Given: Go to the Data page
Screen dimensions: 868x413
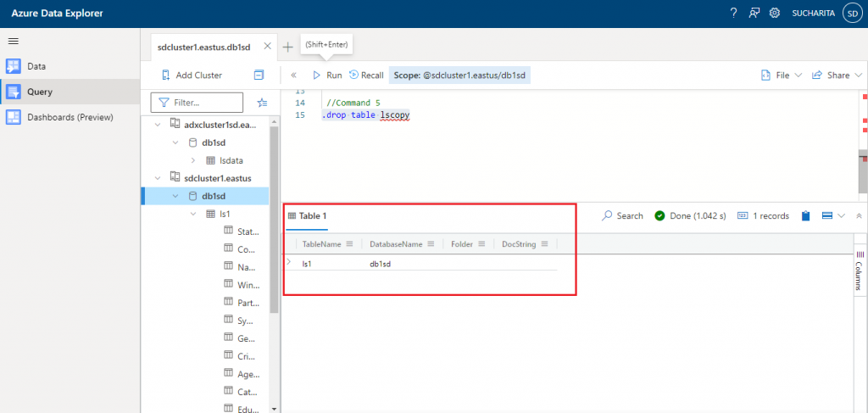Looking at the screenshot, I should point(70,66).
